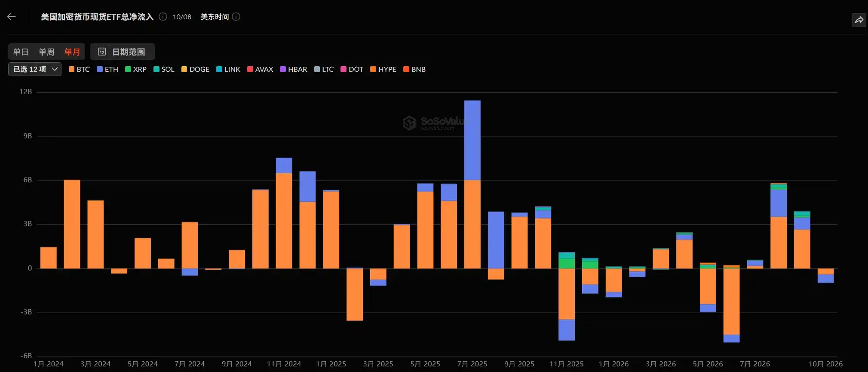The width and height of the screenshot is (868, 372).
Task: Select the 单月 monthly tab
Action: (72, 52)
